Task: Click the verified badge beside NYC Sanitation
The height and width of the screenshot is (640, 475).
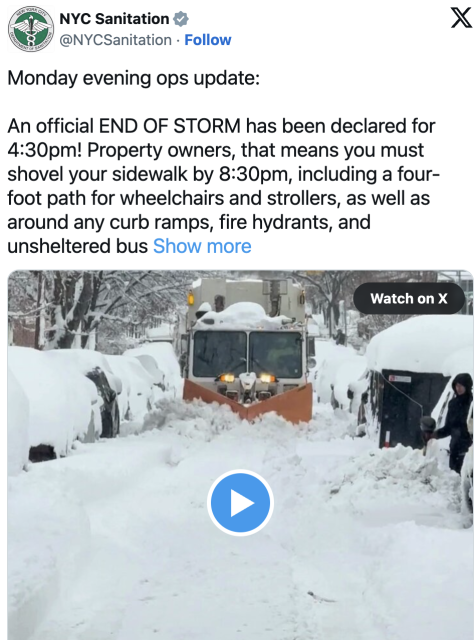Action: 181,19
